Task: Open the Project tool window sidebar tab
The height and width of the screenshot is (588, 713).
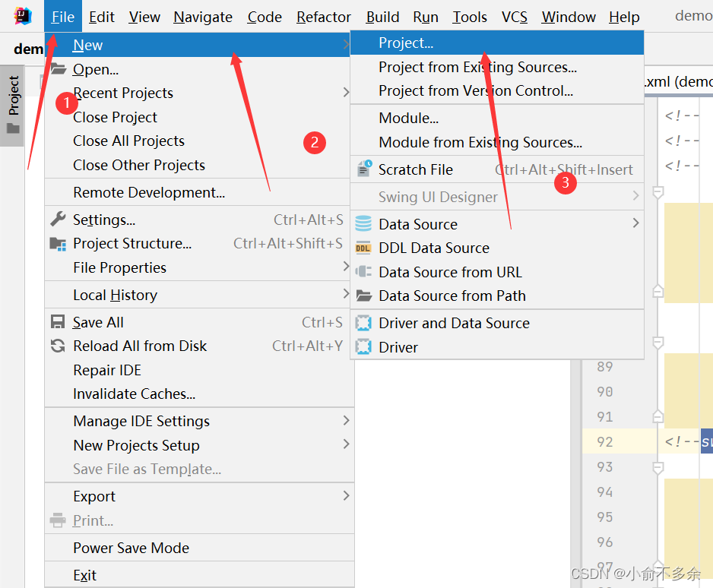Action: [x=12, y=106]
